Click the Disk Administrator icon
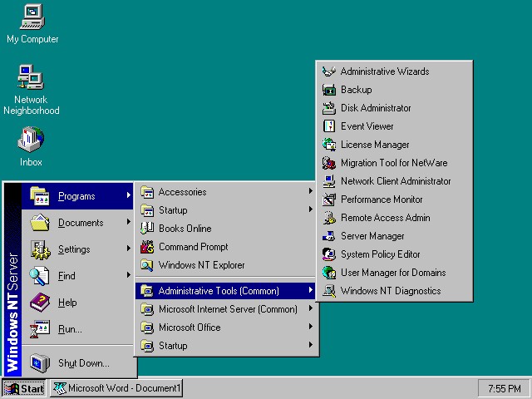 point(329,108)
